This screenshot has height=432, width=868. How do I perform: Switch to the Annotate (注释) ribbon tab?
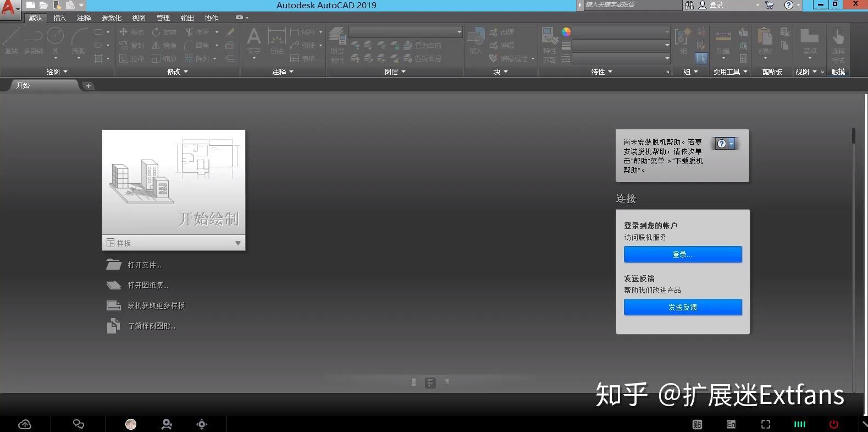84,18
